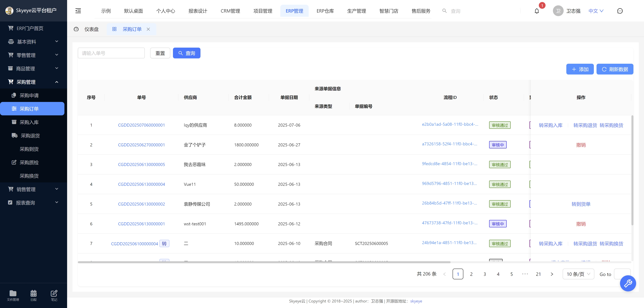Open order CGDD202506270000001
Screen dimensions: 644x308
[141, 145]
